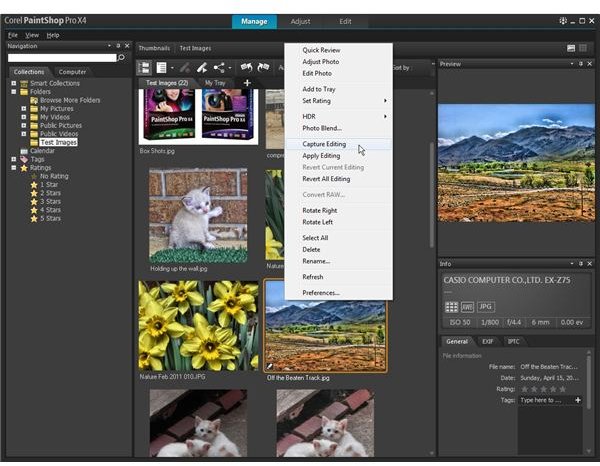Screen dimensions: 600x466
Task: Choose Revert All Editing in context menu
Action: click(339, 179)
